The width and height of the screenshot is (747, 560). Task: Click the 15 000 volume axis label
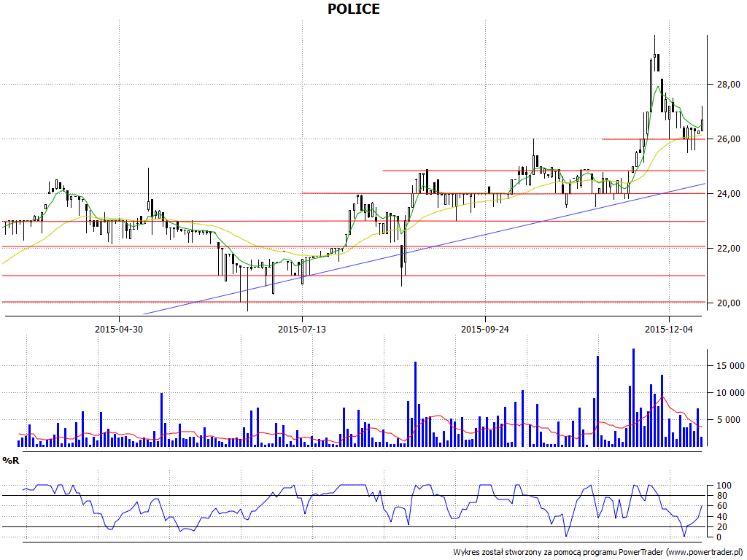point(730,366)
